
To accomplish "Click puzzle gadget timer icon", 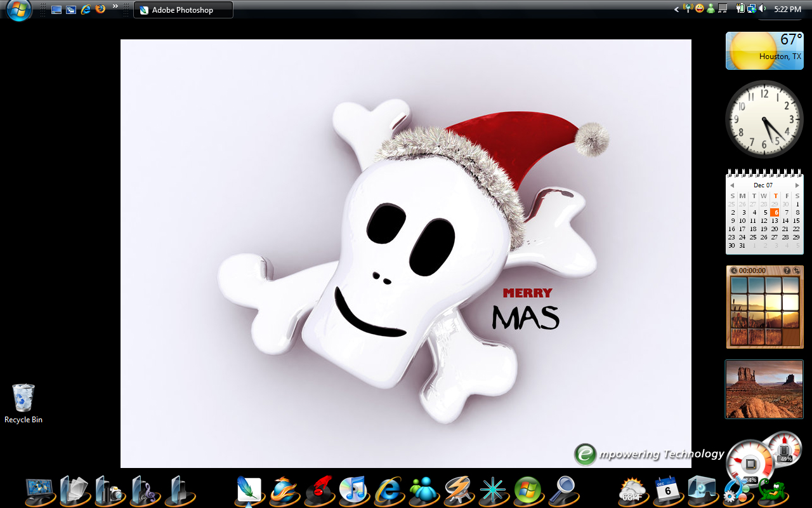I will point(734,271).
